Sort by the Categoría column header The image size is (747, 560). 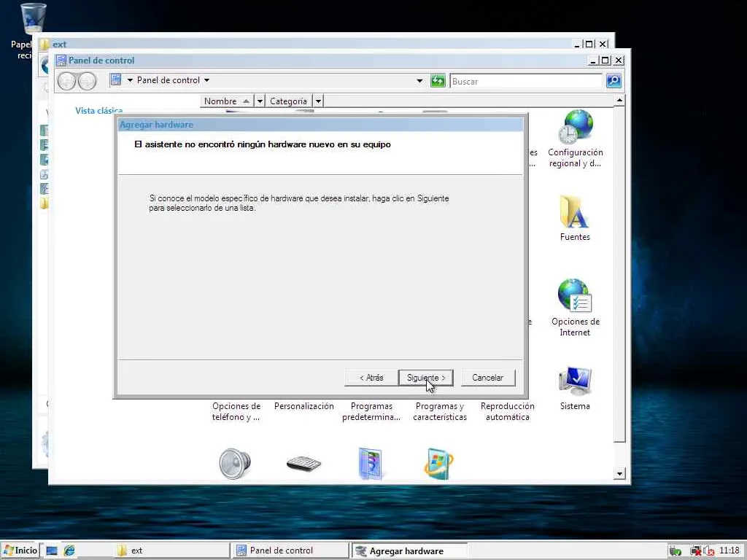click(x=289, y=101)
